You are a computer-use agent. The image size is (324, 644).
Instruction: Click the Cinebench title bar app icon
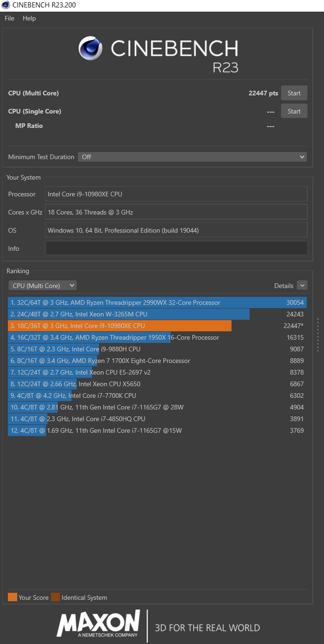click(x=6, y=5)
